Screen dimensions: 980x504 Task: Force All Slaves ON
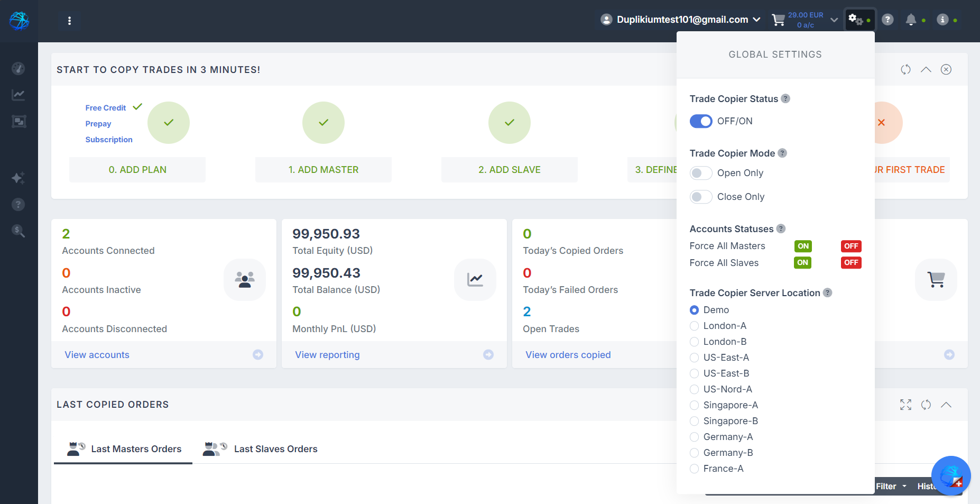coord(802,262)
